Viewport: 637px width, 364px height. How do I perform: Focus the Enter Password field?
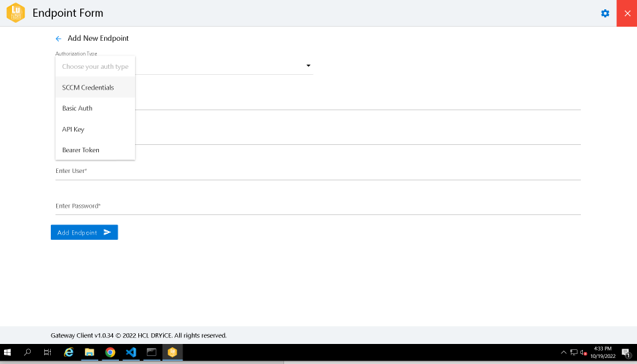(318, 206)
